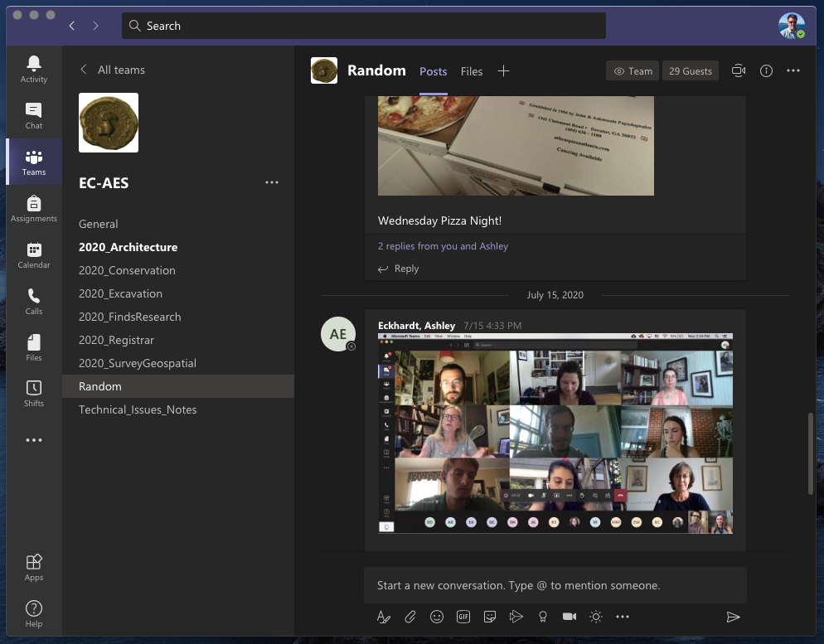Send the message with the arrow icon
Image resolution: width=824 pixels, height=644 pixels.
[x=733, y=617]
